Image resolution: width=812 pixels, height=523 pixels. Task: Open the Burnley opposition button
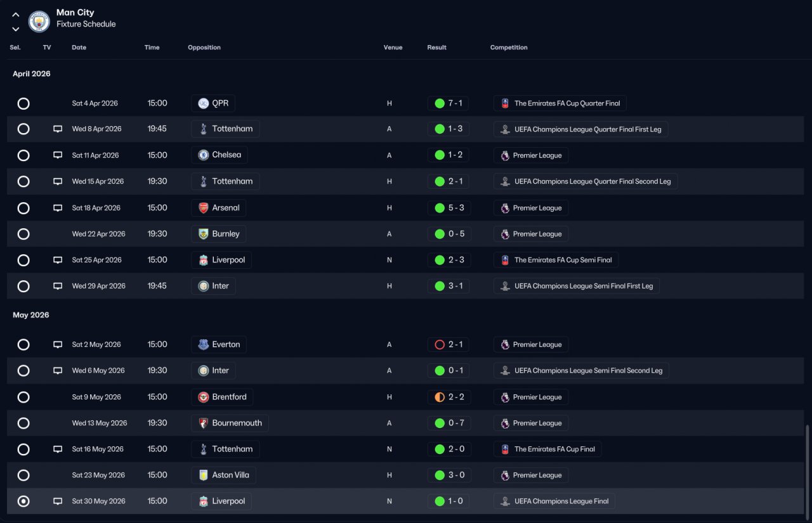click(x=219, y=234)
